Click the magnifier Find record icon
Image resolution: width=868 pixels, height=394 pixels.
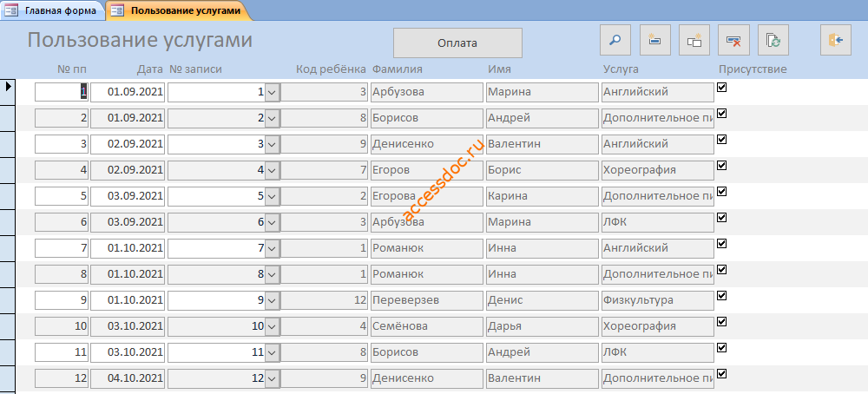615,40
